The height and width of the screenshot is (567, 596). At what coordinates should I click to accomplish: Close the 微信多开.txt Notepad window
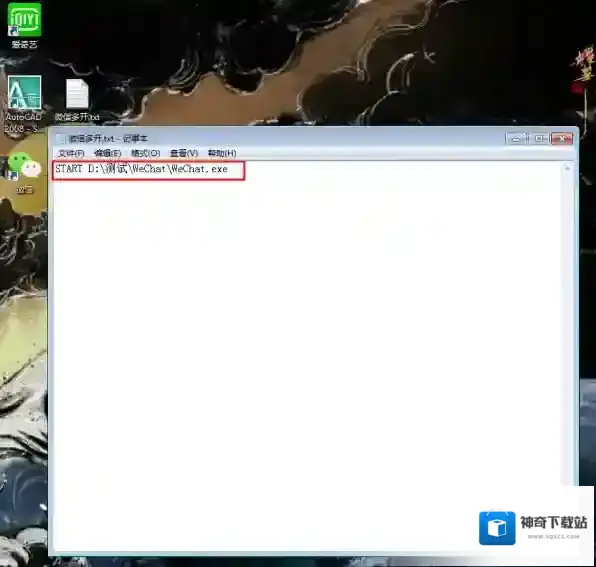point(562,139)
